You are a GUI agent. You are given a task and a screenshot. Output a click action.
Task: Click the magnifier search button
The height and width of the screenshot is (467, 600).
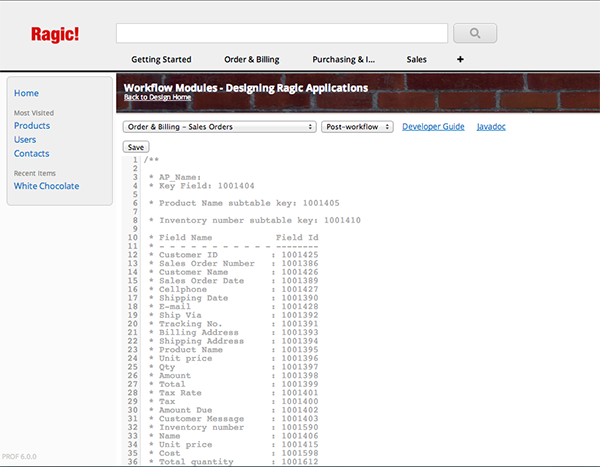coord(475,33)
